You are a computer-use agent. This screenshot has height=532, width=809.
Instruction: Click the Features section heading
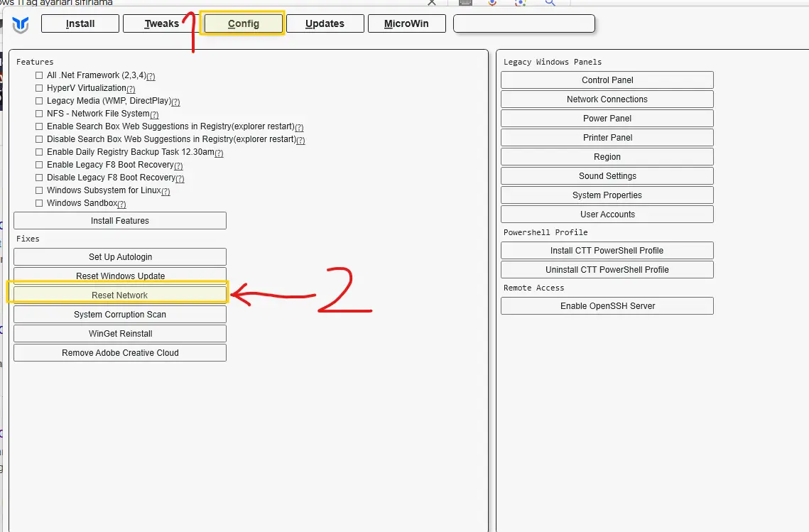pyautogui.click(x=35, y=62)
